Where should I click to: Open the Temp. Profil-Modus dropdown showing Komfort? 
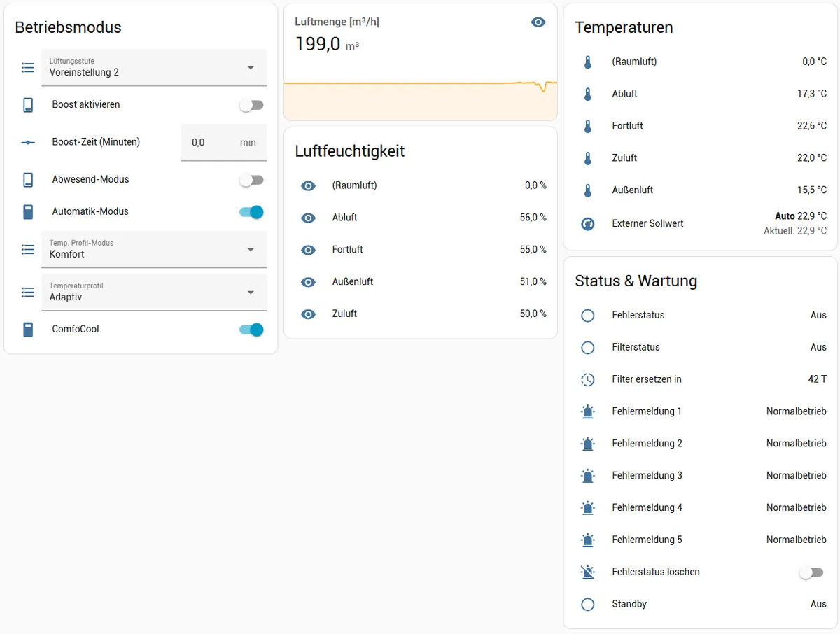tap(154, 249)
